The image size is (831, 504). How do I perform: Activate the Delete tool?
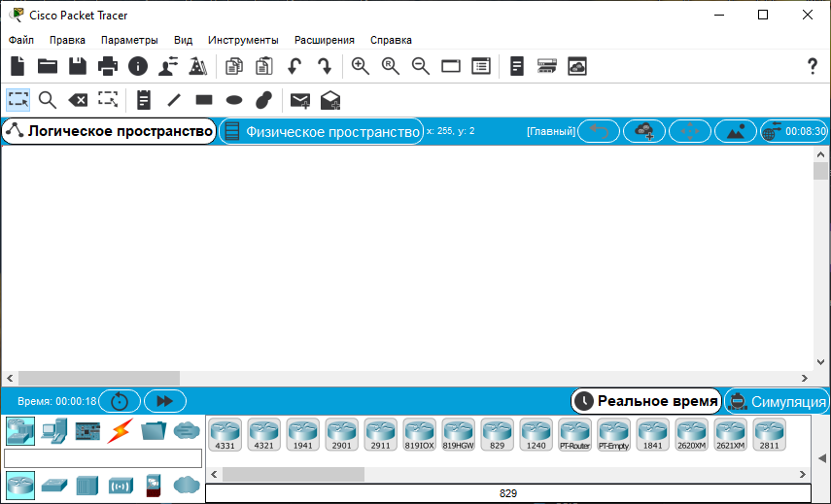(78, 99)
